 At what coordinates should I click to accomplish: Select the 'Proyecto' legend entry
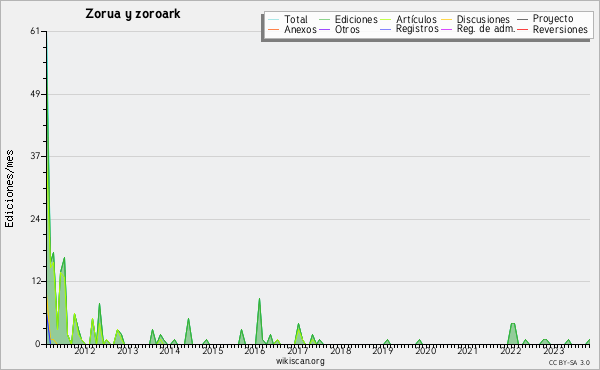pyautogui.click(x=553, y=19)
